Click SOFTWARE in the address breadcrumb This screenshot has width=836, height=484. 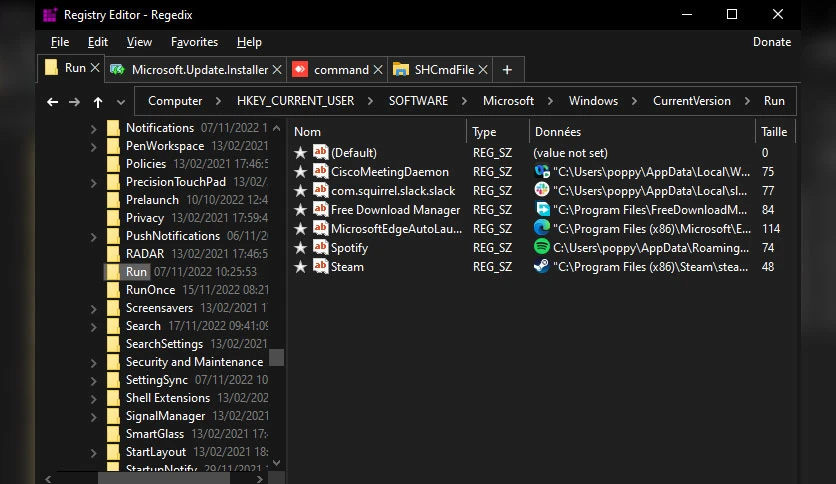418,101
